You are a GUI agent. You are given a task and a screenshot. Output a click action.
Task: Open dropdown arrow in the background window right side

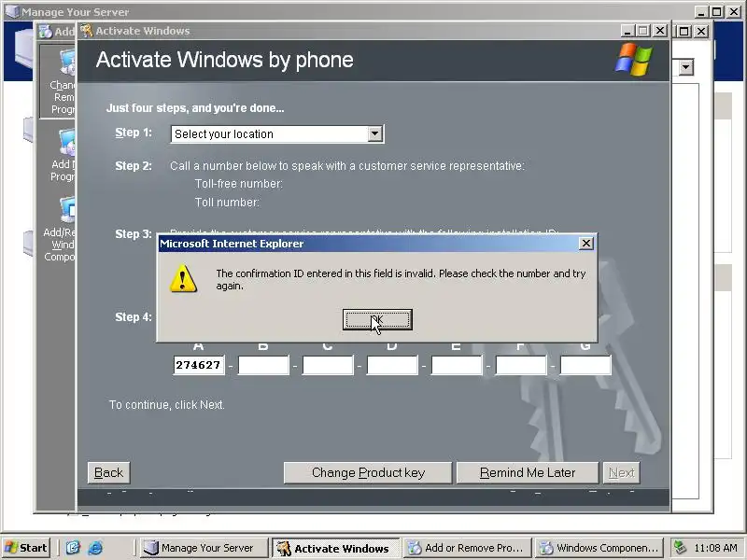685,67
